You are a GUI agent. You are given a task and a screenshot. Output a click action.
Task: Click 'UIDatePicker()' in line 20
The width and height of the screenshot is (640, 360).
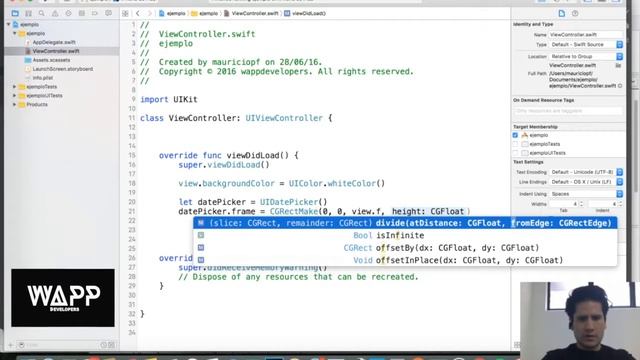293,202
